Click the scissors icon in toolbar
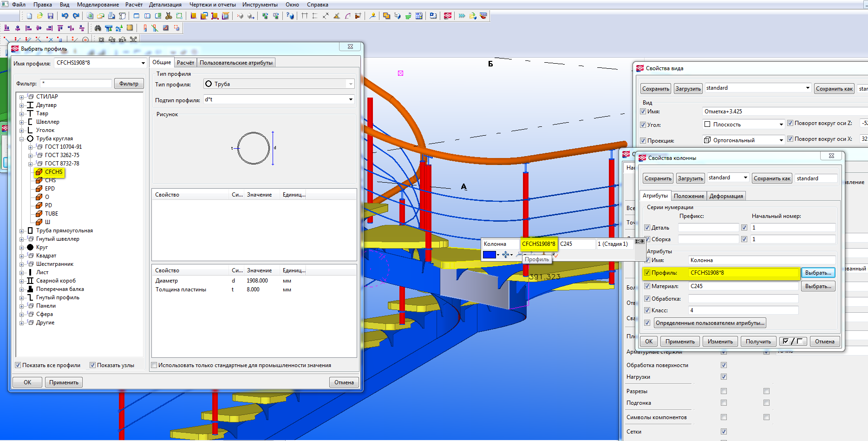The width and height of the screenshot is (868, 441). click(x=169, y=16)
